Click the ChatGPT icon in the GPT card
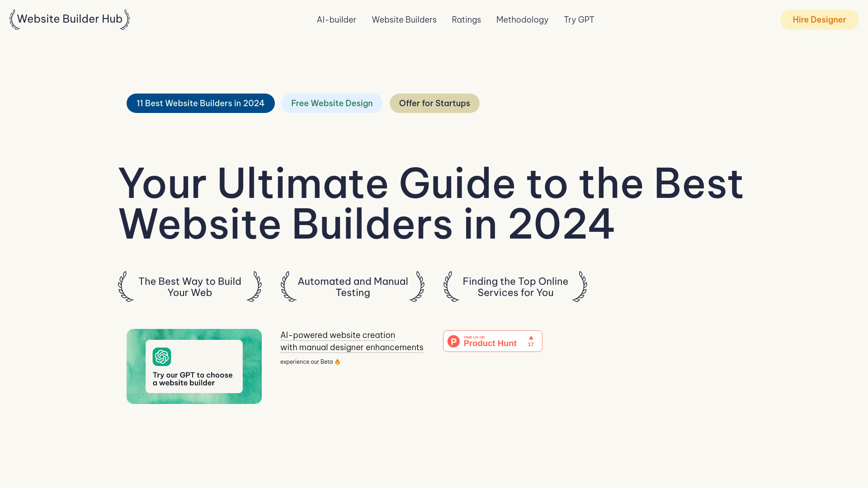Image resolution: width=868 pixels, height=488 pixels. pos(162,357)
